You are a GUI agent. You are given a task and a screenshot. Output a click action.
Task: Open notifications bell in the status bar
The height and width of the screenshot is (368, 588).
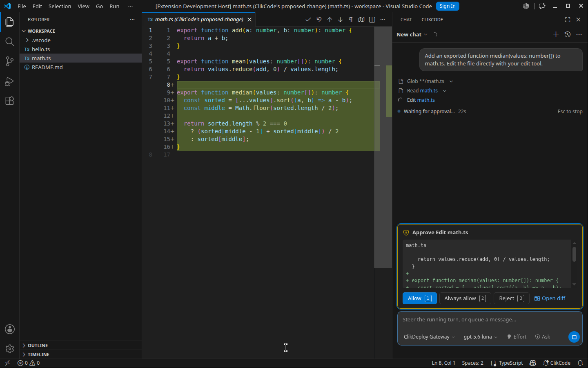tap(580, 363)
